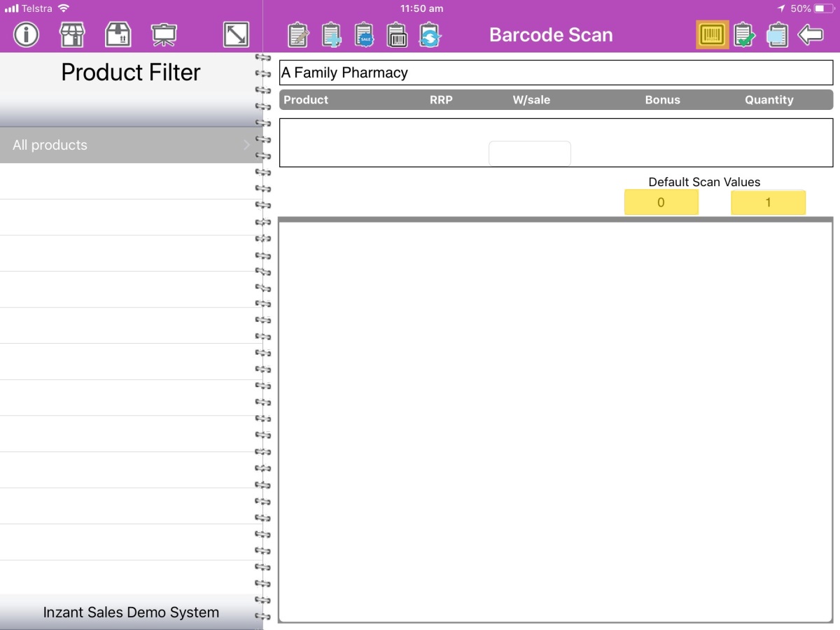The height and width of the screenshot is (630, 840).
Task: Select the All products filter row
Action: (131, 145)
